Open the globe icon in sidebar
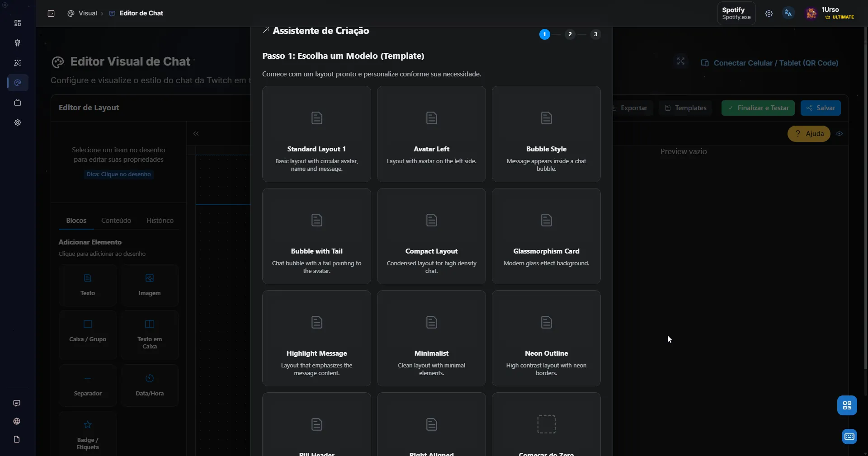The image size is (868, 456). coord(17,421)
